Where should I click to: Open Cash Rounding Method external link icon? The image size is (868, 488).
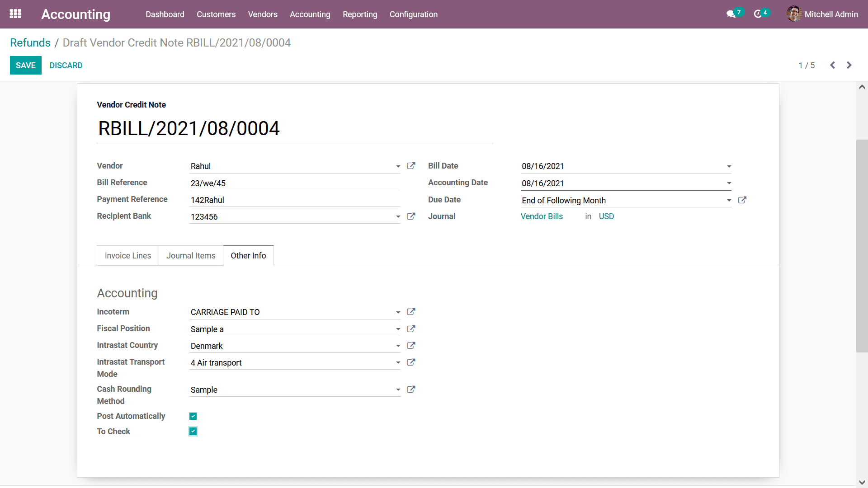tap(411, 389)
